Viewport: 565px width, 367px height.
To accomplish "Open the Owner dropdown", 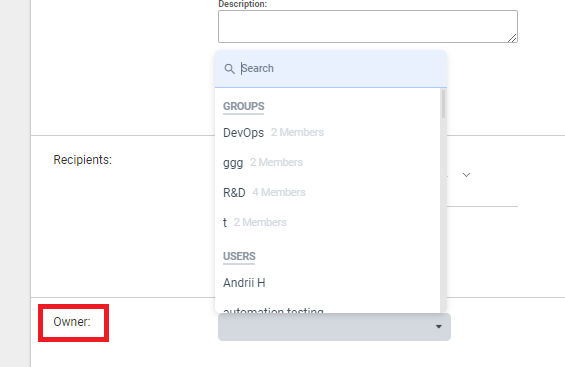I will point(334,327).
